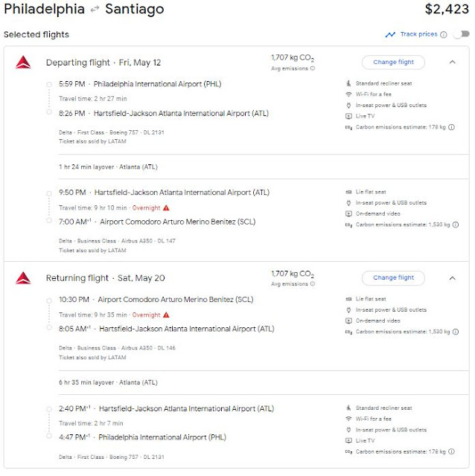Collapse the departing flight details

[x=453, y=62]
